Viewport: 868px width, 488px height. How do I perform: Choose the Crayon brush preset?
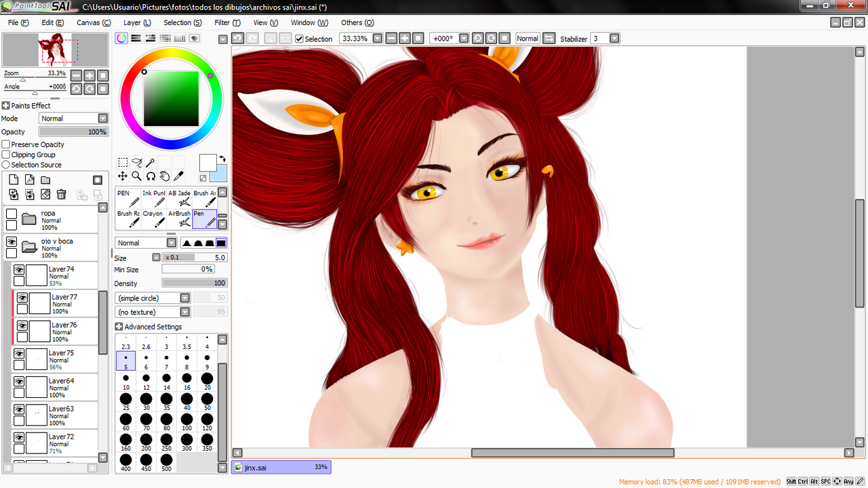[153, 218]
